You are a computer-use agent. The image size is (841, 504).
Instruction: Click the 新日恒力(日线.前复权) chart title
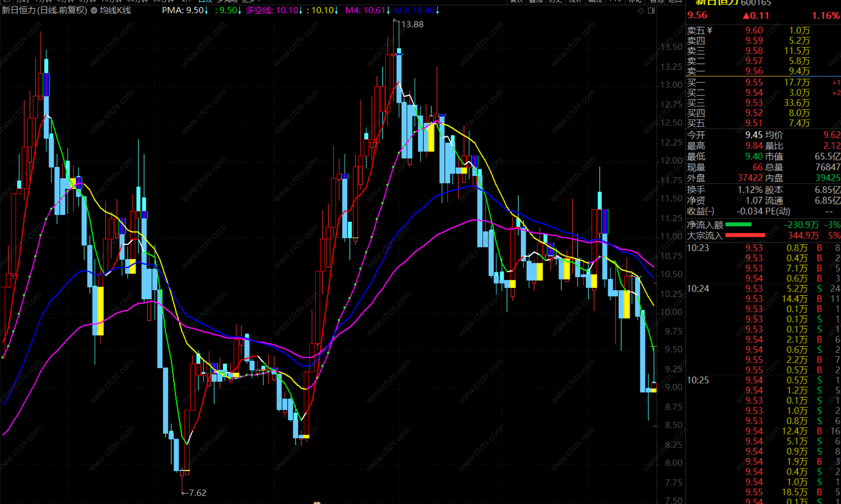(44, 11)
